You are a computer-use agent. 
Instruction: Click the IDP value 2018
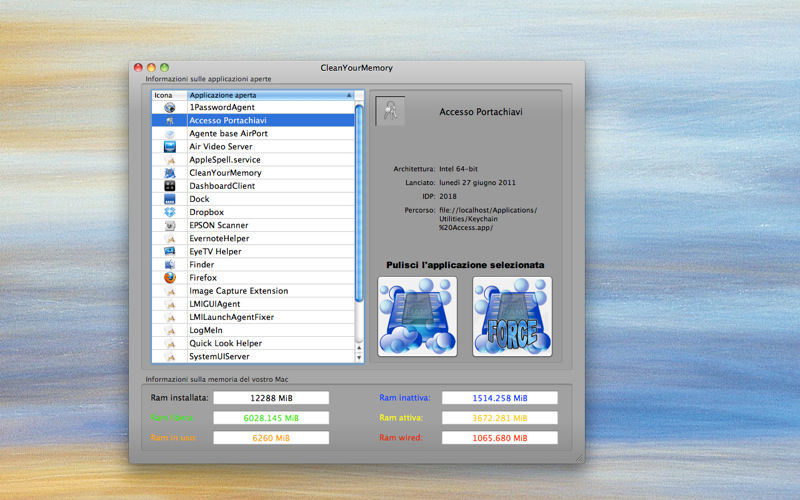tap(447, 196)
